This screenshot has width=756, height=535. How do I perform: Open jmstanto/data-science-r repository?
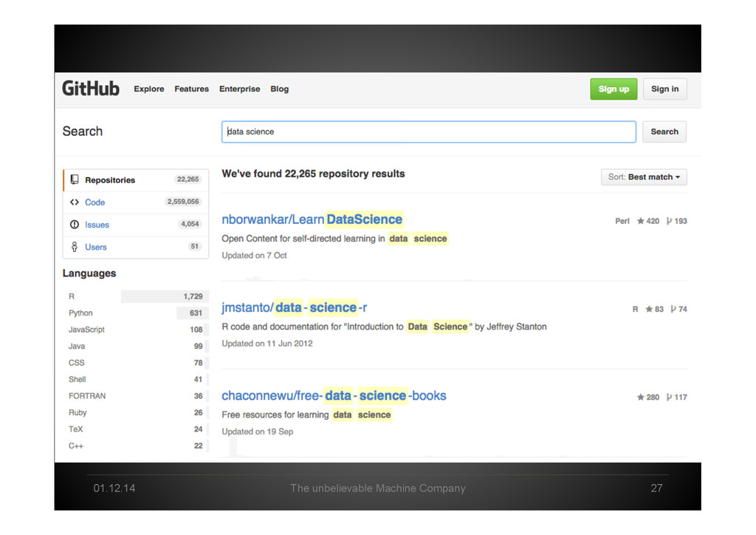(x=294, y=308)
